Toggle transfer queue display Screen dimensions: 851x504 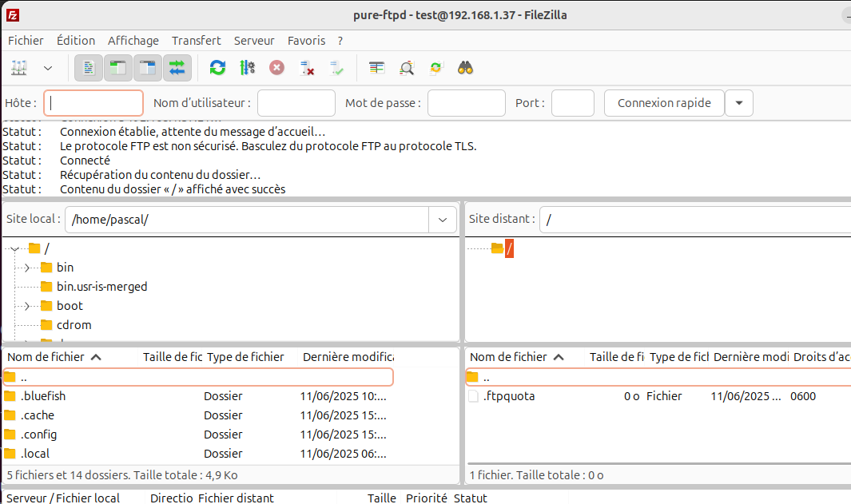(177, 68)
